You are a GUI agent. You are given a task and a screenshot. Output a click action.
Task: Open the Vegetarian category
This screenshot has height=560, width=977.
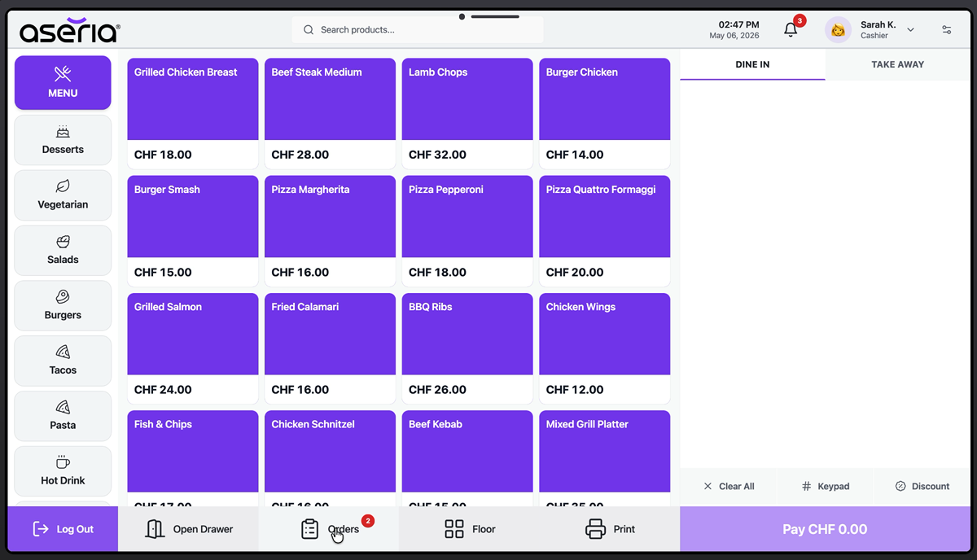pyautogui.click(x=63, y=195)
